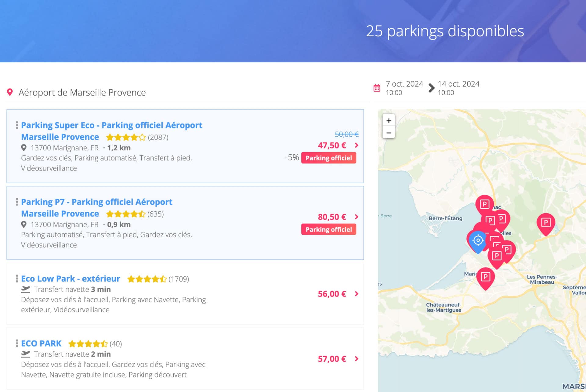Screen dimensions: 586x392
Task: Click Parking officiel badge under 80,50 €
Action: 329,229
